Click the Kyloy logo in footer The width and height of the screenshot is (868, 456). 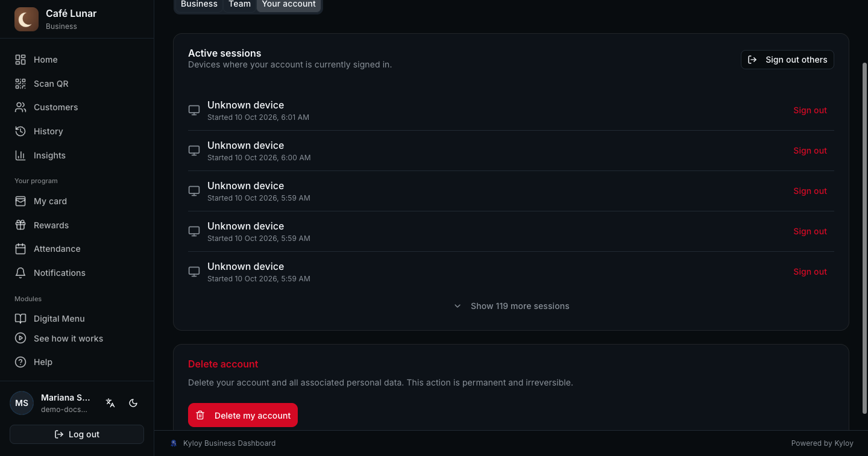click(174, 443)
